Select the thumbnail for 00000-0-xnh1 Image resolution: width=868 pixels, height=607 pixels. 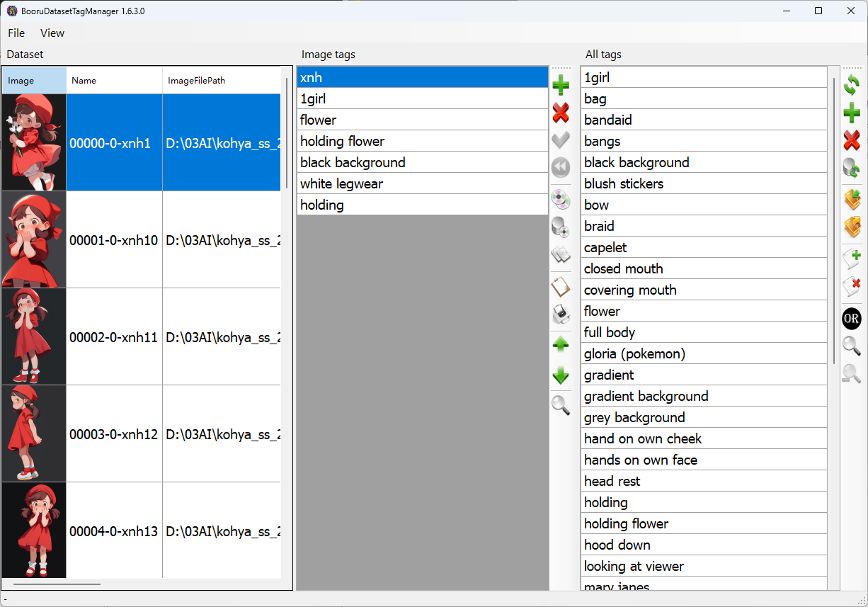(x=34, y=142)
